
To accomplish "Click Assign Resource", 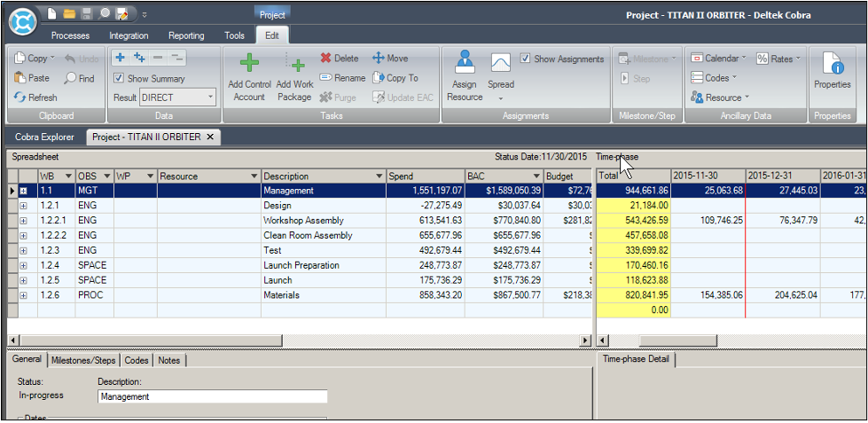I will (x=465, y=76).
